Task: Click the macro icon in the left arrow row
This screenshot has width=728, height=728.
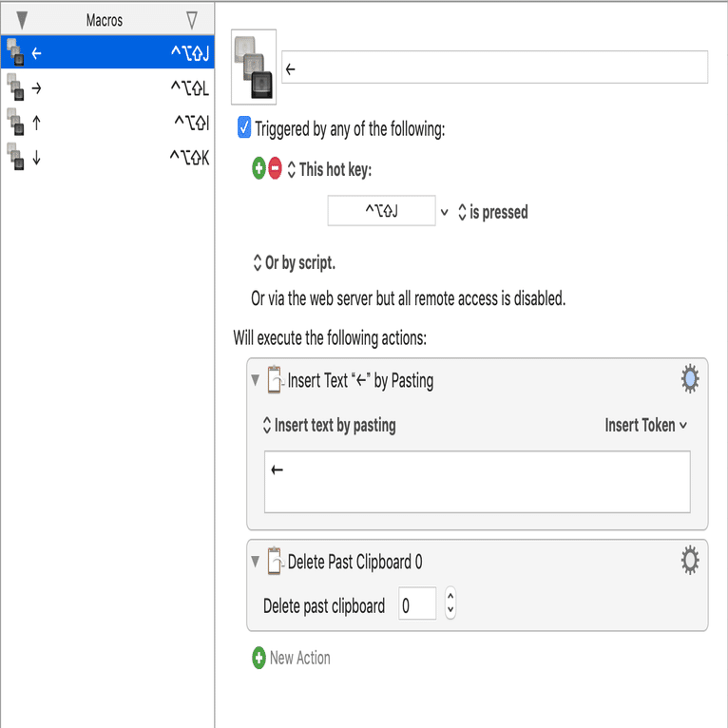Action: pyautogui.click(x=15, y=52)
